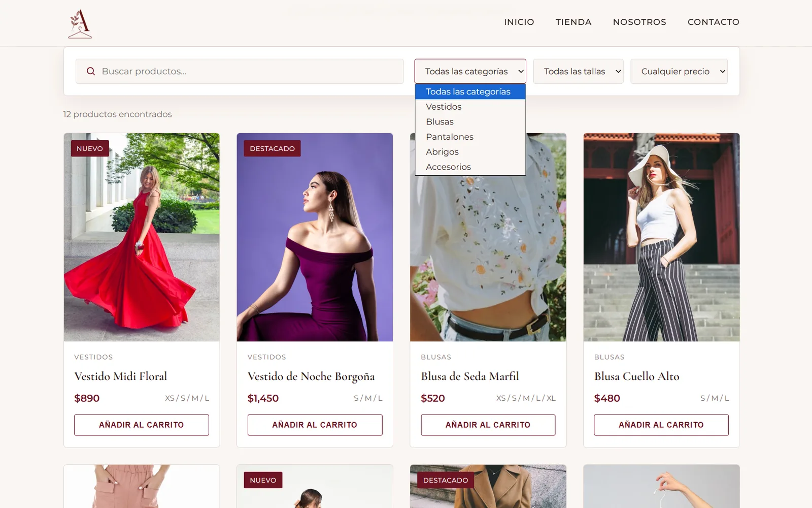Image resolution: width=812 pixels, height=508 pixels.
Task: Click the XS / S / M / L / XL sizes text
Action: (526, 398)
